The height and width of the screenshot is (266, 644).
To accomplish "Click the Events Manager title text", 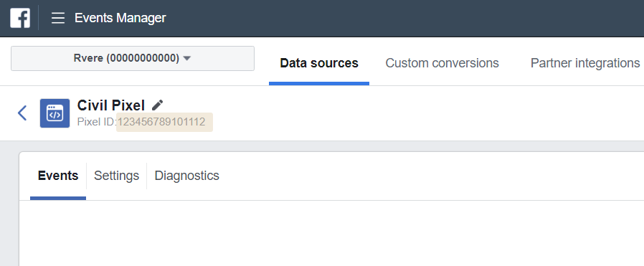I will point(120,18).
